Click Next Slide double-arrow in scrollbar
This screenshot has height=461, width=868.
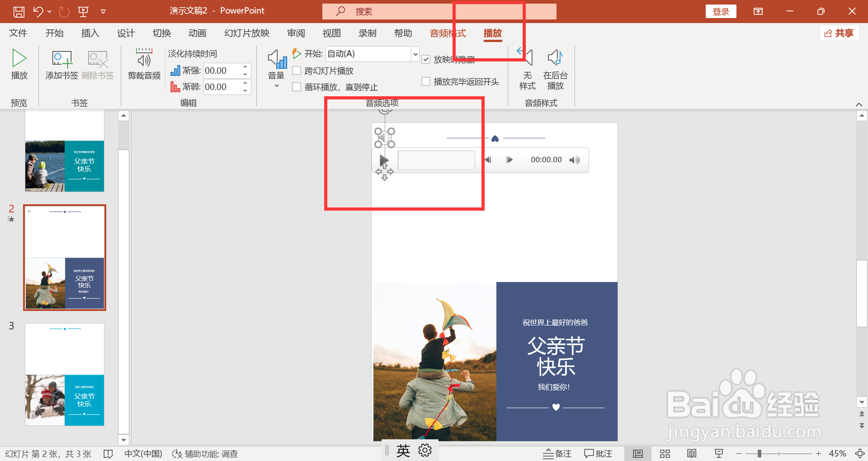pos(862,425)
